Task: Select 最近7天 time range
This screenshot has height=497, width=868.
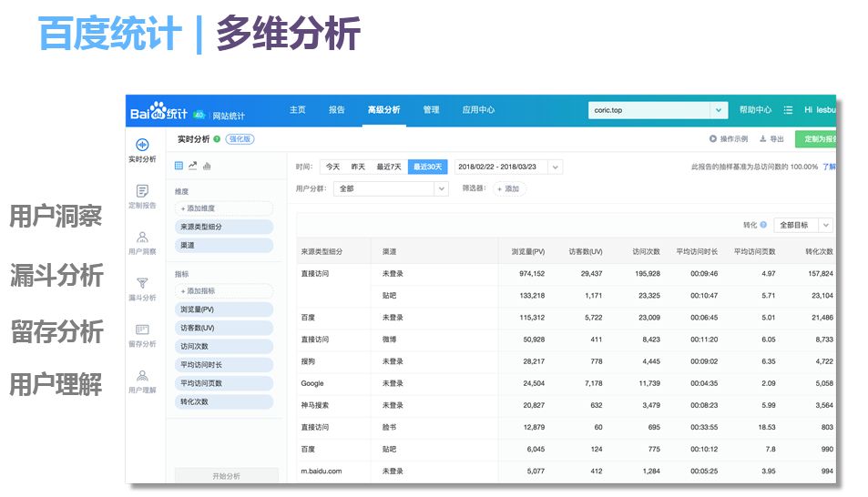Action: pyautogui.click(x=389, y=167)
